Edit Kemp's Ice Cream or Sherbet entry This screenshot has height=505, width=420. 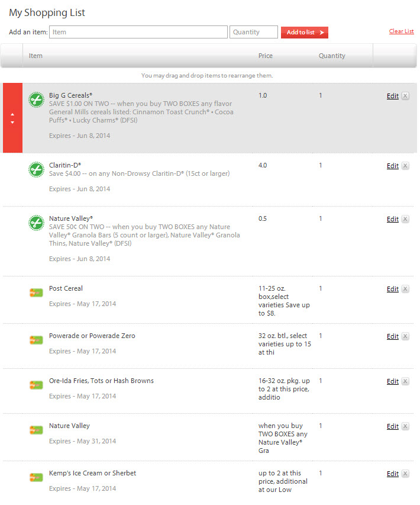pyautogui.click(x=393, y=474)
